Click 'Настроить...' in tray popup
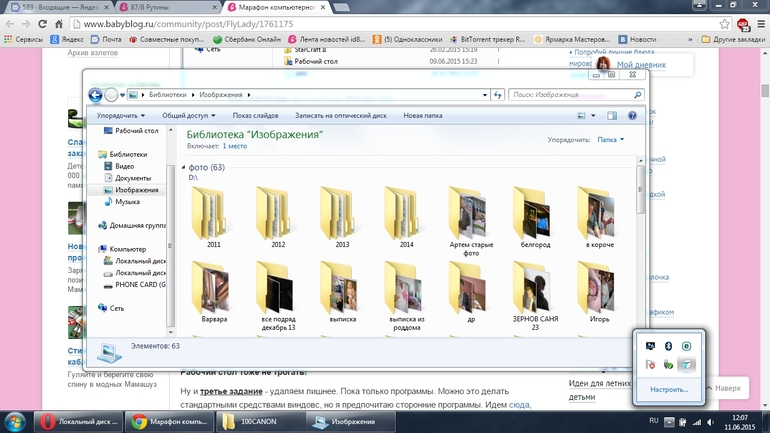Screen dimensions: 770x433 click(x=669, y=390)
